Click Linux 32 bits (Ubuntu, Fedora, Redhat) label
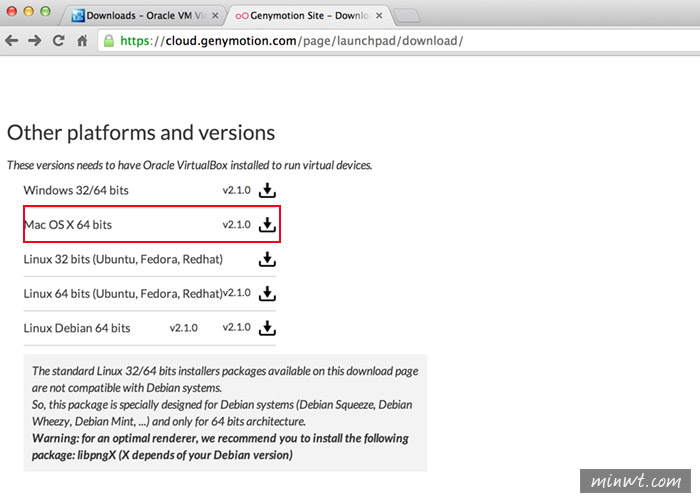 [x=123, y=259]
